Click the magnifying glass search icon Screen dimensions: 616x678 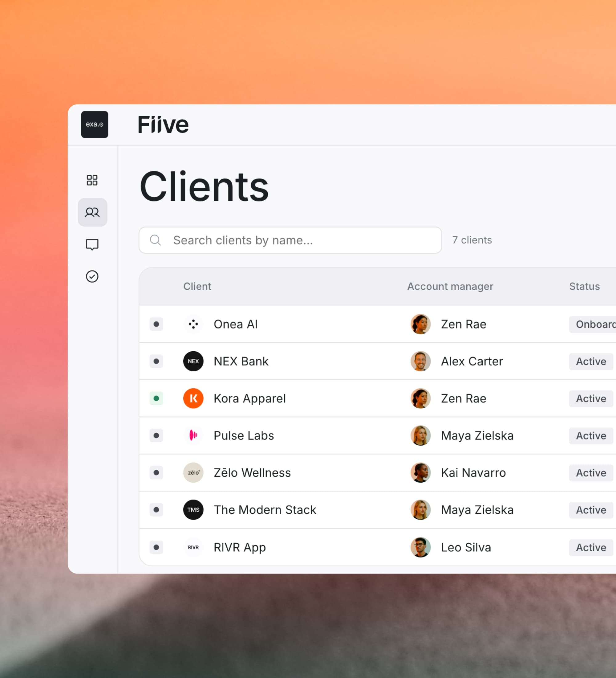(155, 240)
